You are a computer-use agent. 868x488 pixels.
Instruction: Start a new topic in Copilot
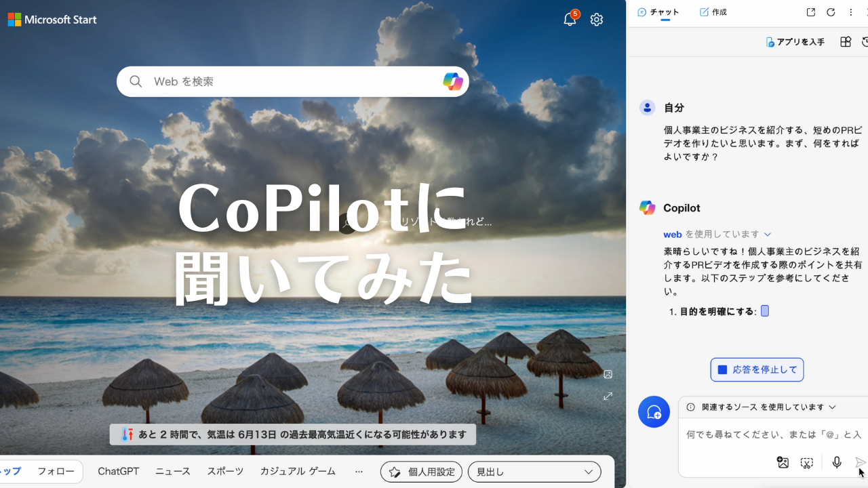coord(654,411)
